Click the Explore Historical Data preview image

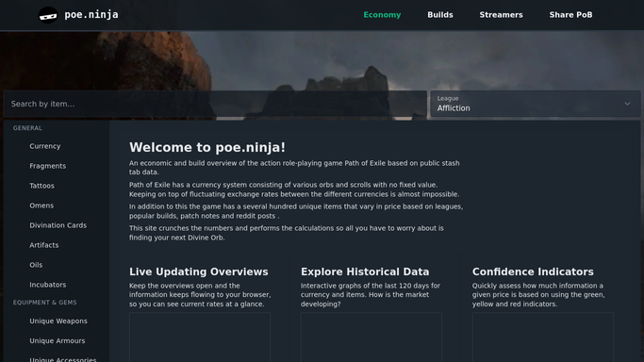pos(372,337)
